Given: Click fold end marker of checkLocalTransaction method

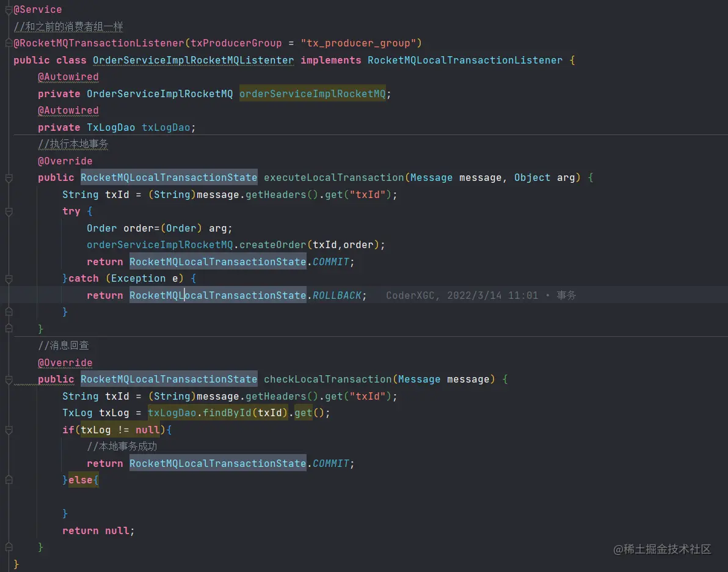Looking at the screenshot, I should coord(9,548).
